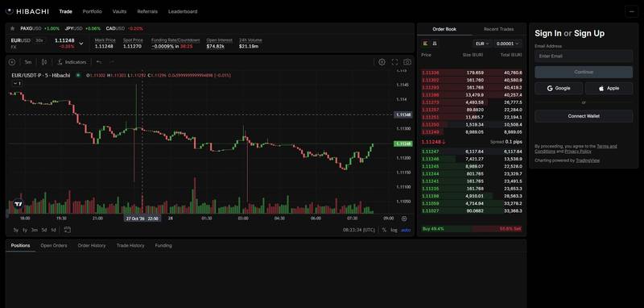The width and height of the screenshot is (644, 308).
Task: Click the Hibachi logo
Action: tap(27, 11)
